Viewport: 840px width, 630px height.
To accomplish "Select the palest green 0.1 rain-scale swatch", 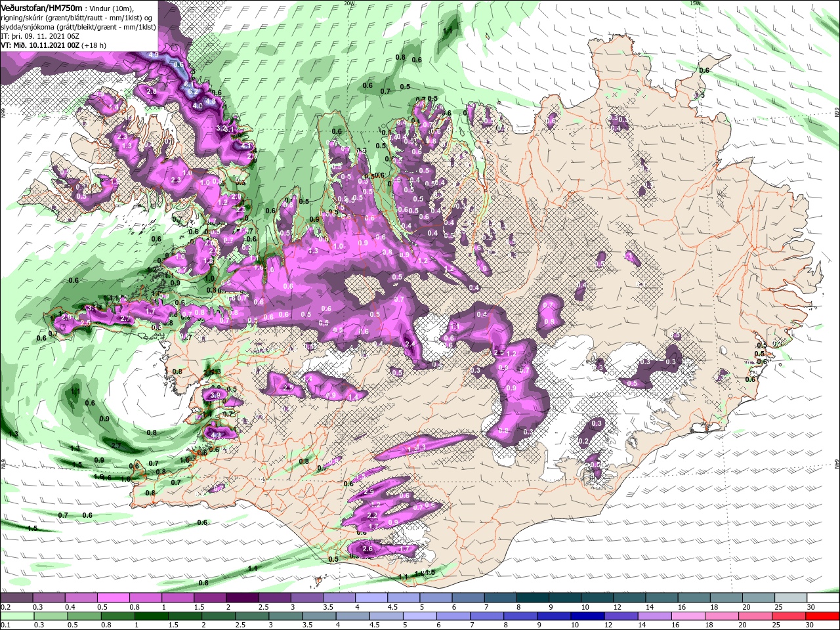I will 17,616.
